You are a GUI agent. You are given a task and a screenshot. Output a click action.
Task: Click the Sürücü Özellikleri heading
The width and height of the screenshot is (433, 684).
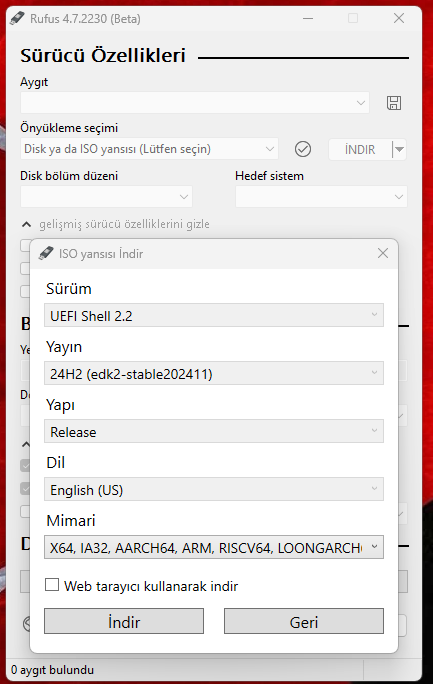tap(103, 55)
